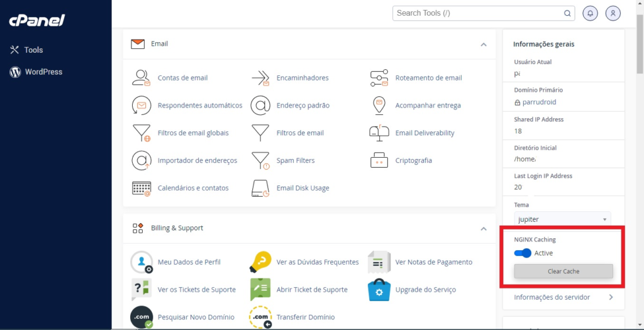Open Filtros de email globais icon
This screenshot has width=644, height=330.
pyautogui.click(x=142, y=133)
